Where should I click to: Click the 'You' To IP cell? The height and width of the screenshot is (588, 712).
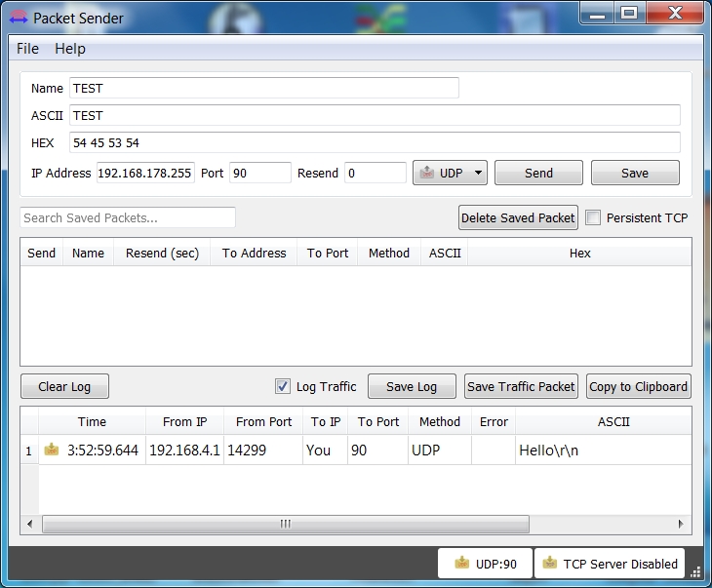(326, 450)
